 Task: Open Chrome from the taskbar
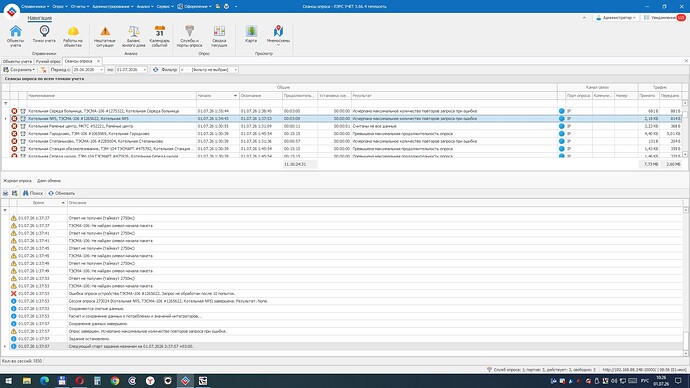[115, 381]
